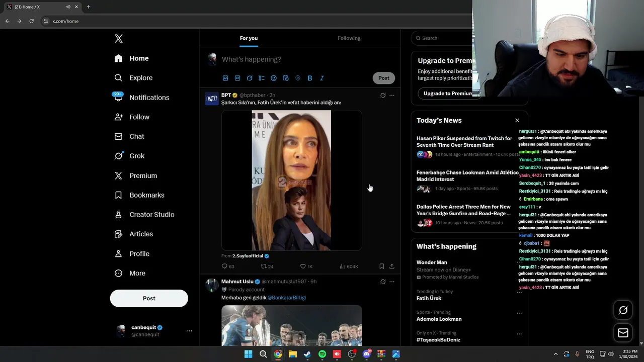This screenshot has width=644, height=362.
Task: Open the floating messages button
Action: [623, 333]
